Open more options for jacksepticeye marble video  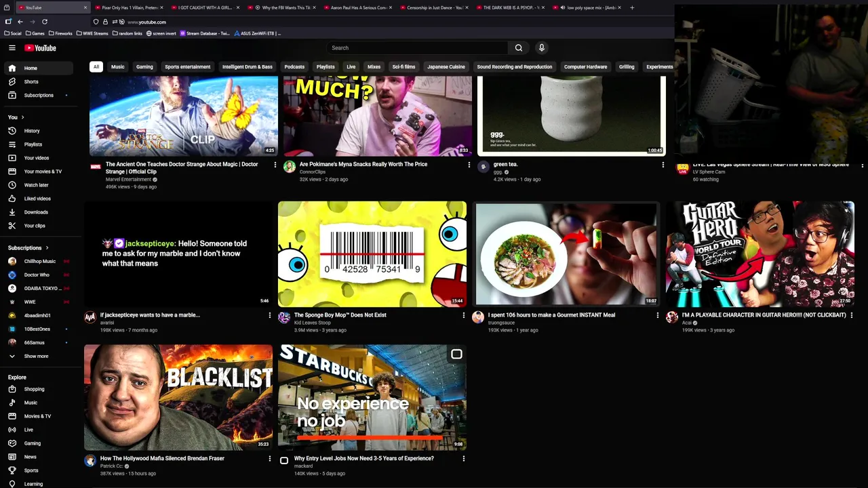269,315
